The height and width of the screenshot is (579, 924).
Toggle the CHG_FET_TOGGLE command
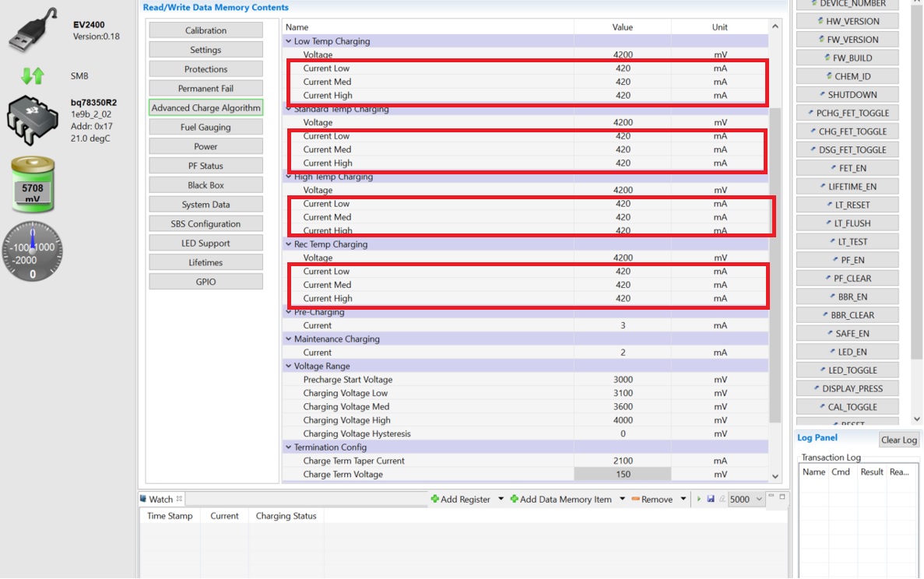pyautogui.click(x=848, y=132)
